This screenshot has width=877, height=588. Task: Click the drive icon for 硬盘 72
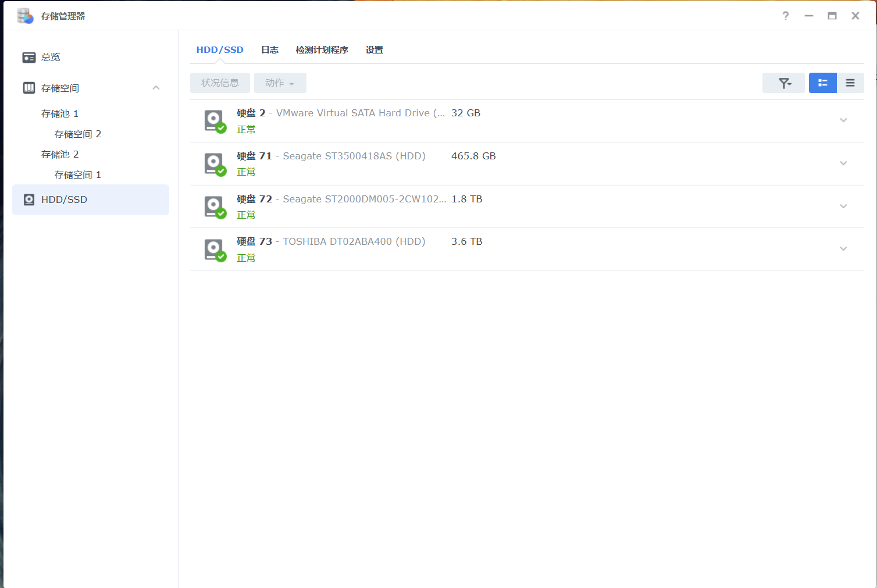pos(215,207)
